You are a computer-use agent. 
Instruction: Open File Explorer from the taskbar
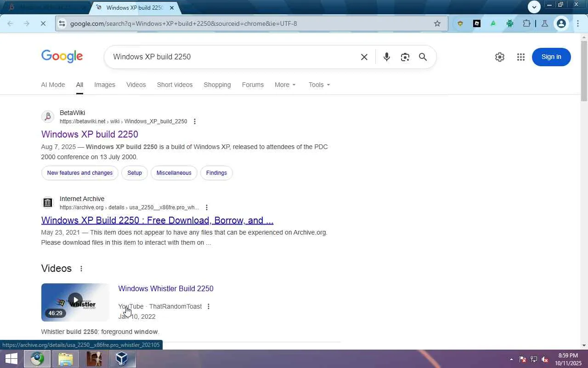point(66,359)
